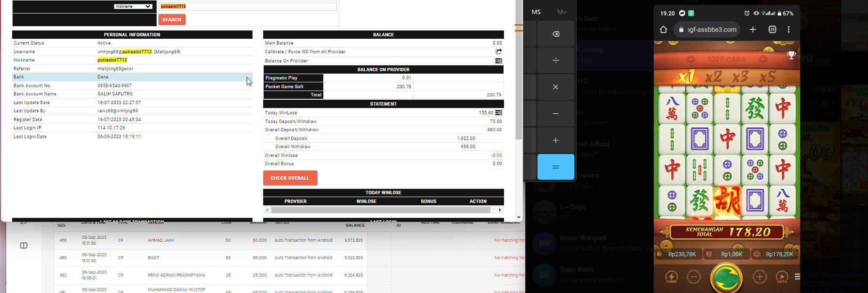
Task: Open the Today WinLose detail list icon
Action: click(499, 113)
